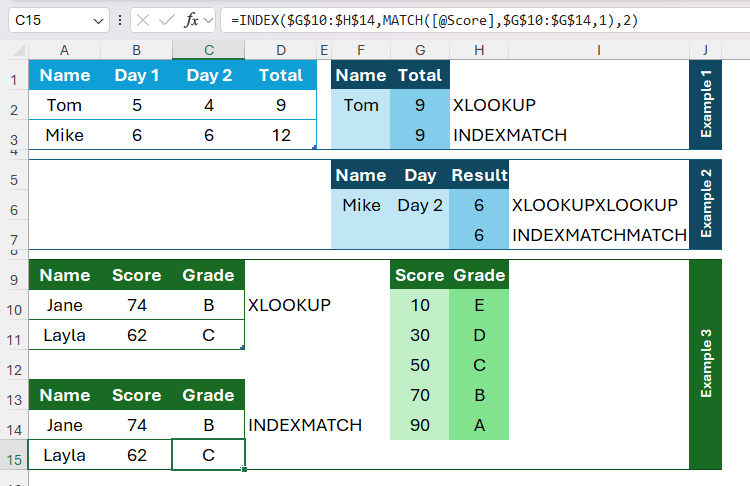Click the Cancel (X) icon in formula bar

(144, 20)
